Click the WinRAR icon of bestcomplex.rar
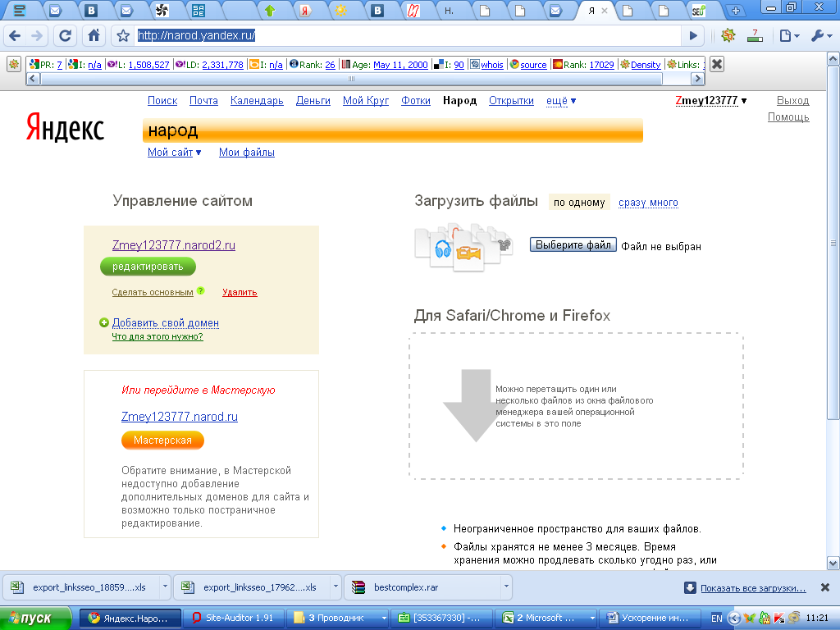840x630 pixels. [358, 587]
